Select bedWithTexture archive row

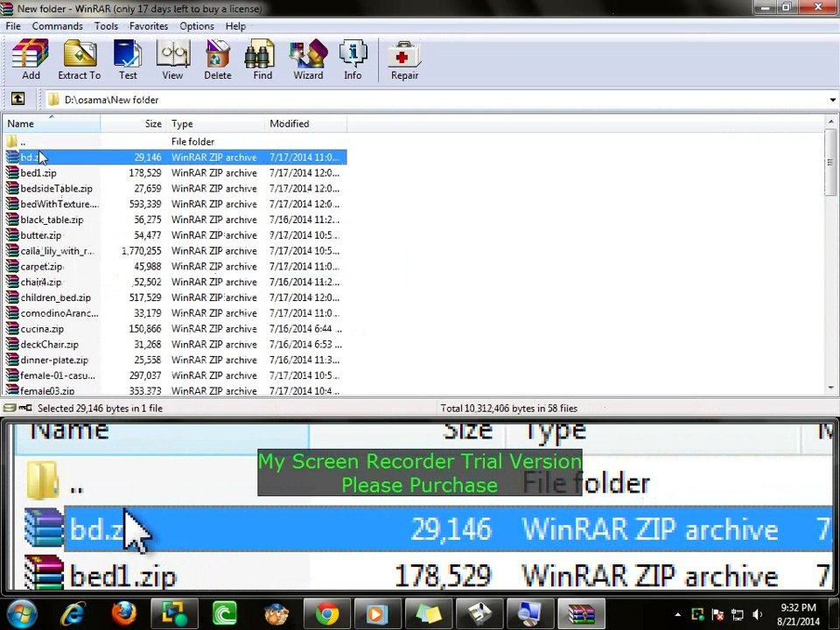point(175,204)
